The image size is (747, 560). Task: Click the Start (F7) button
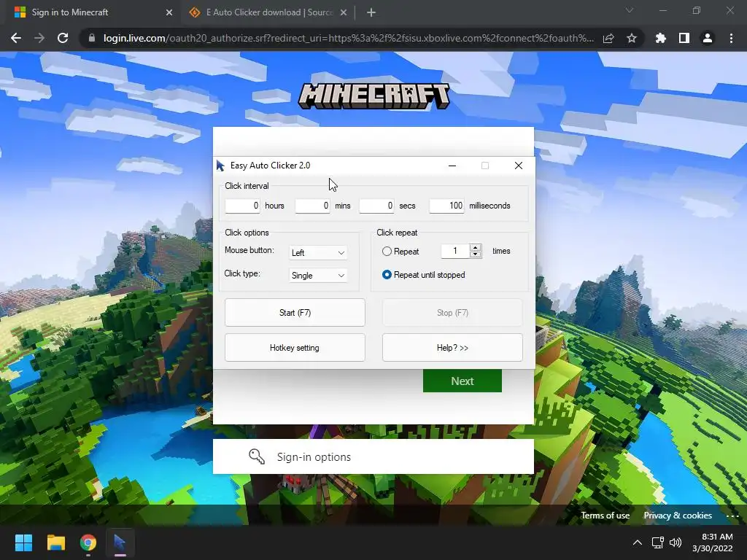point(295,313)
